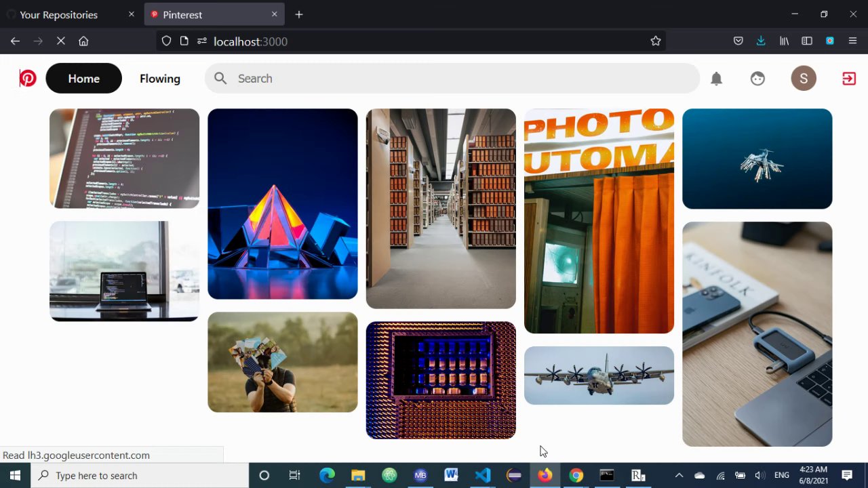Open the code screen pin image
The width and height of the screenshot is (868, 488).
[x=125, y=159]
